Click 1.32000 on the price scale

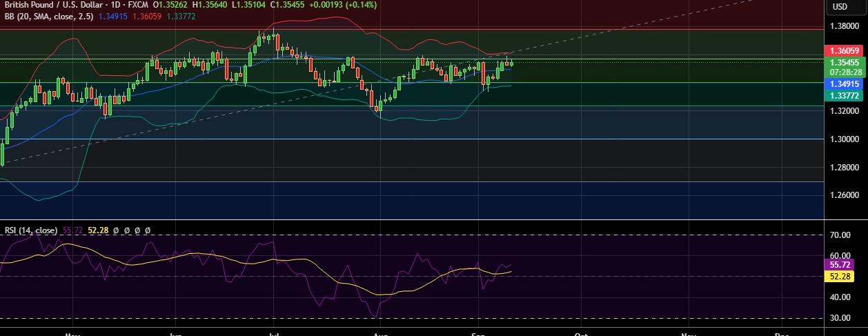point(845,110)
